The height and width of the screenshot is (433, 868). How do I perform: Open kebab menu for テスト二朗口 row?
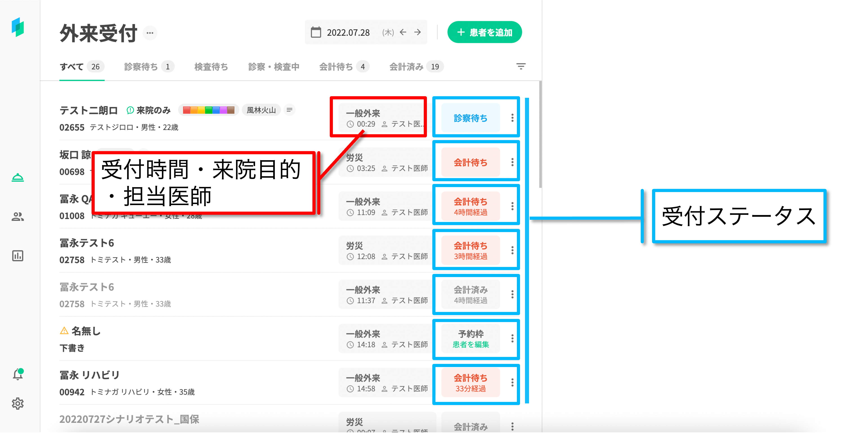click(x=512, y=118)
